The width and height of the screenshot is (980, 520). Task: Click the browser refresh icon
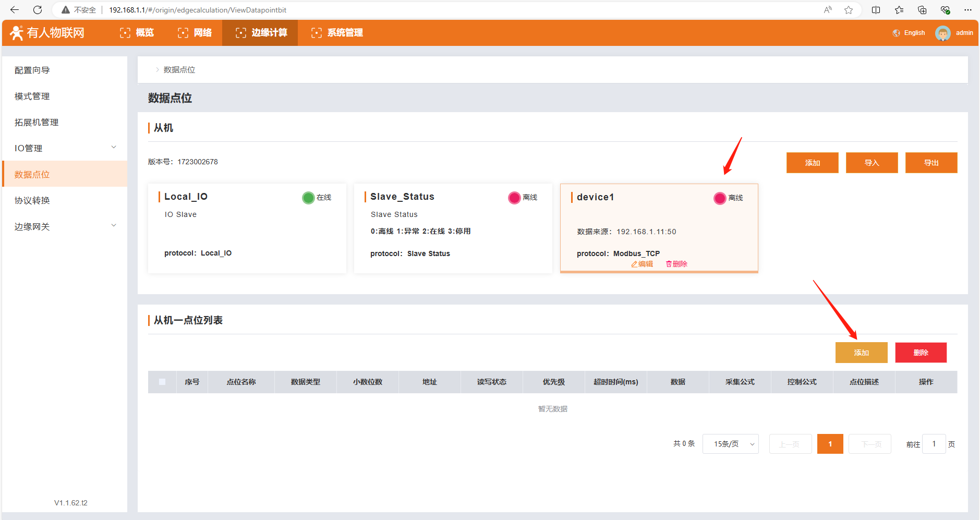[x=38, y=10]
